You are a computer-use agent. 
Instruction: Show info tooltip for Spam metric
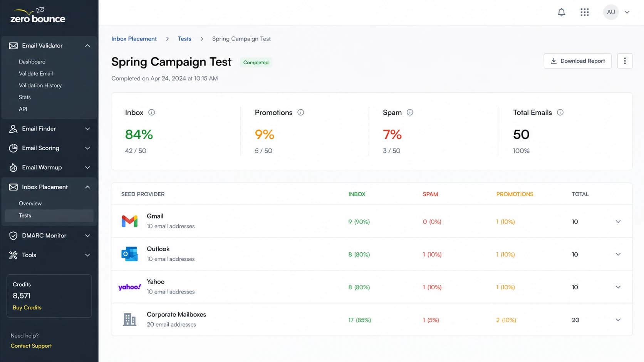tap(410, 112)
